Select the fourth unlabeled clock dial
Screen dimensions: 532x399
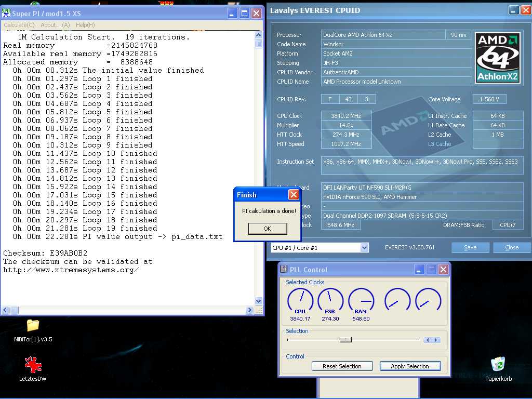click(397, 300)
